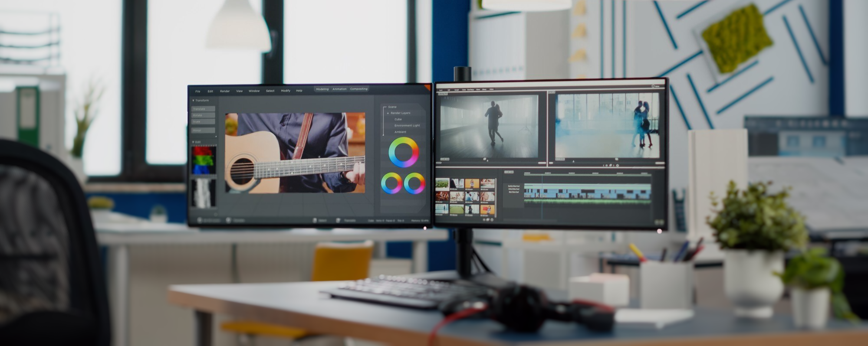Open the Render menu

(x=224, y=91)
